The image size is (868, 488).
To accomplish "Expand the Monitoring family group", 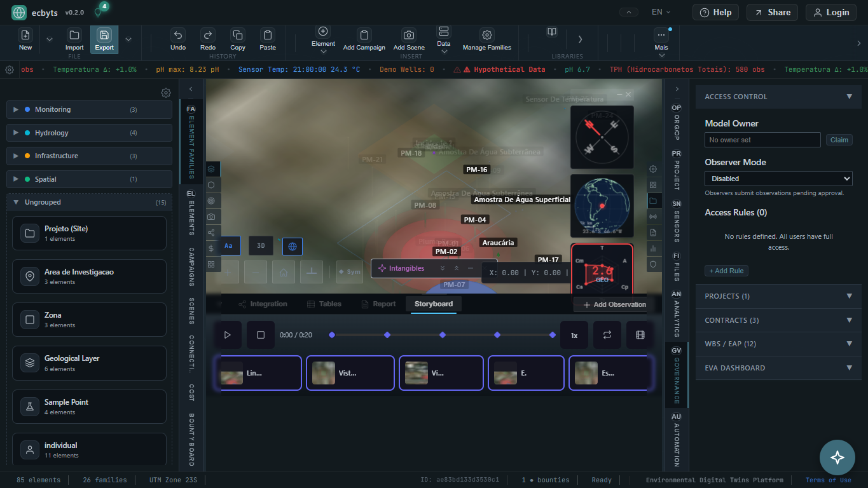I will click(89, 110).
